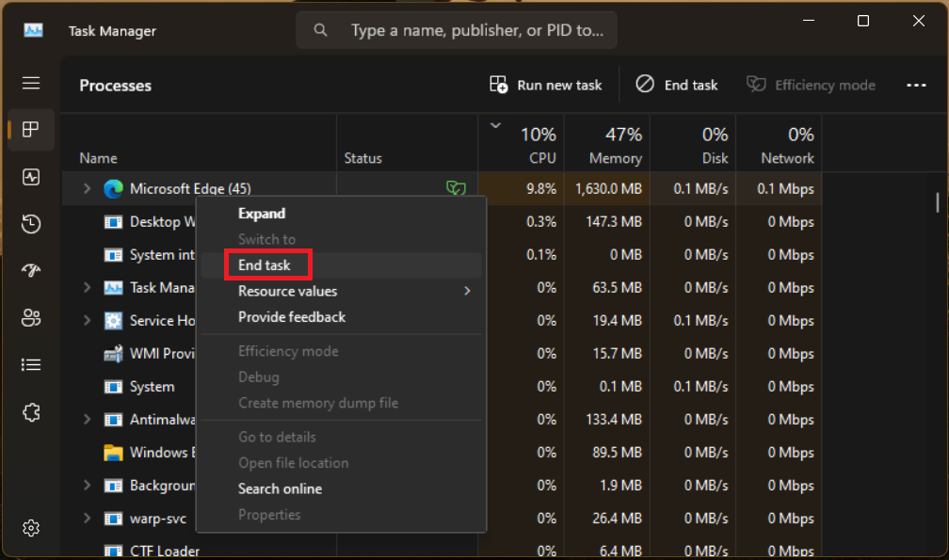Open the hamburger navigation menu
This screenshot has width=949, height=560.
point(31,83)
